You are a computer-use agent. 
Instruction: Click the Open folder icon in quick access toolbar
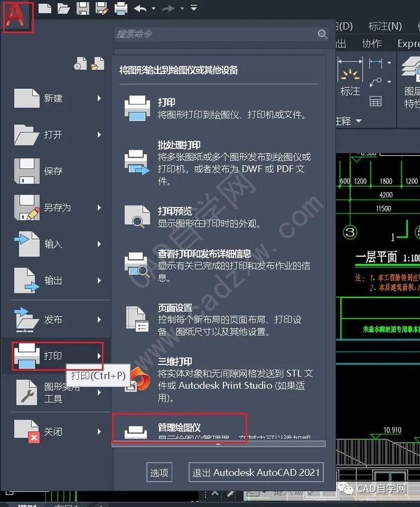point(64,8)
